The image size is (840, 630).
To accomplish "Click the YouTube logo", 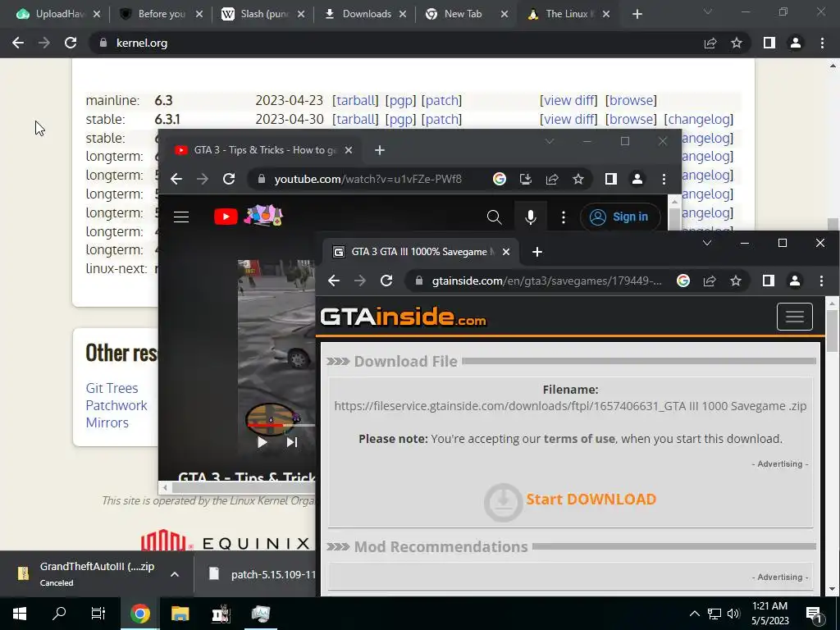I will coord(226,217).
